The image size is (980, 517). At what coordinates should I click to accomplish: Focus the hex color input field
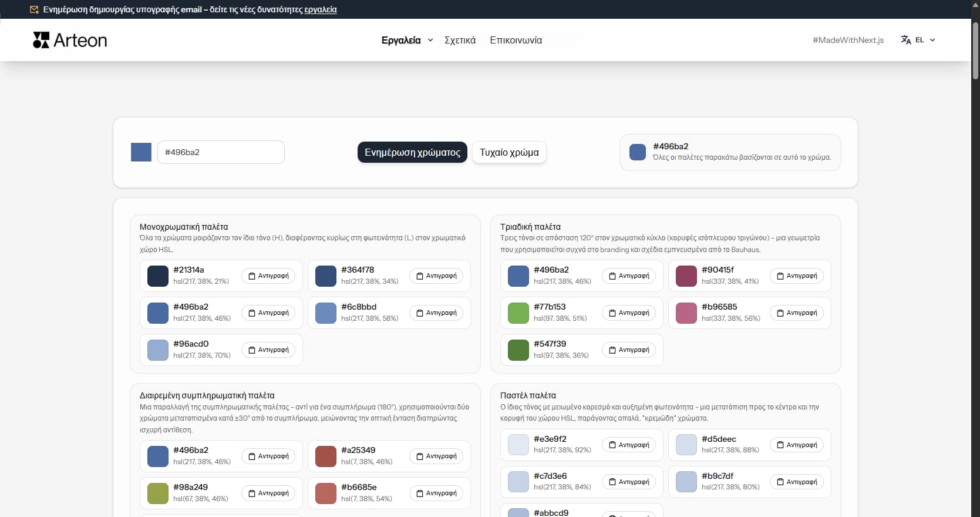tap(221, 152)
